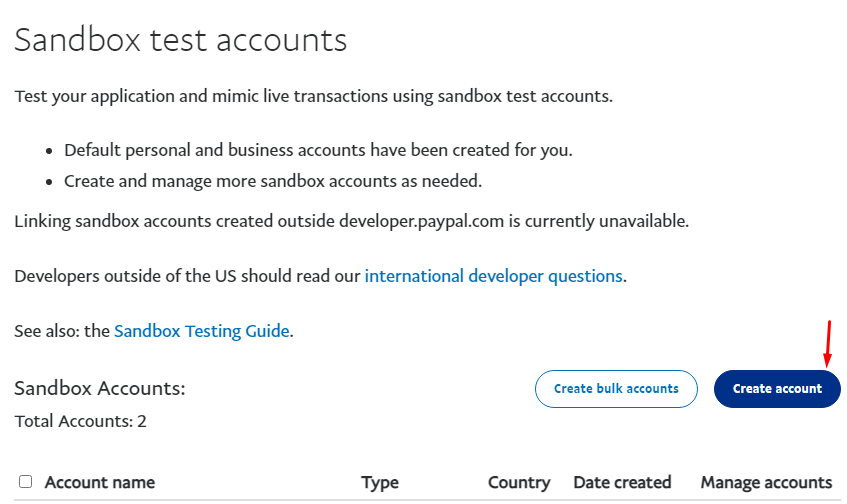Click the developer.paypal.com text in the notice

pos(421,221)
